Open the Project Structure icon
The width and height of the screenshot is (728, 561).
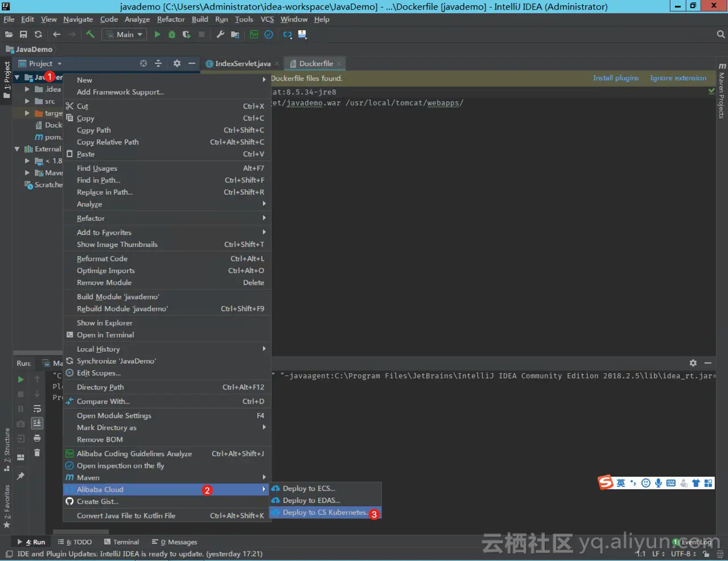point(235,35)
